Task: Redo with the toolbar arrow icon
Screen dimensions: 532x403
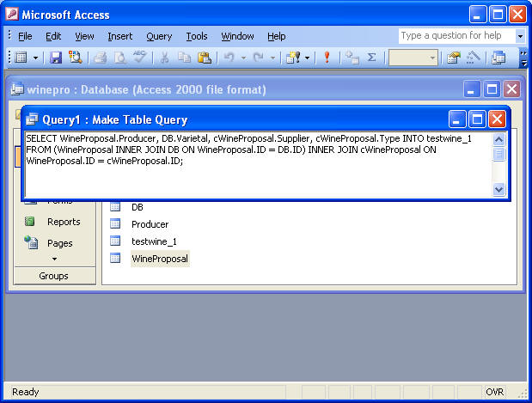Action: tap(258, 58)
